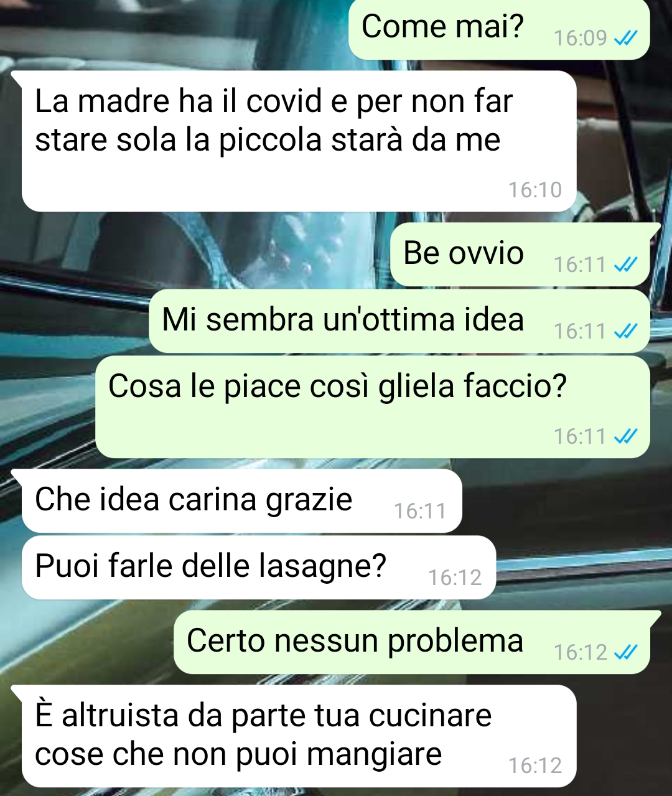Select the 'È altruista da parte tua' message
Viewport: 672px width, 796px height.
tap(299, 736)
